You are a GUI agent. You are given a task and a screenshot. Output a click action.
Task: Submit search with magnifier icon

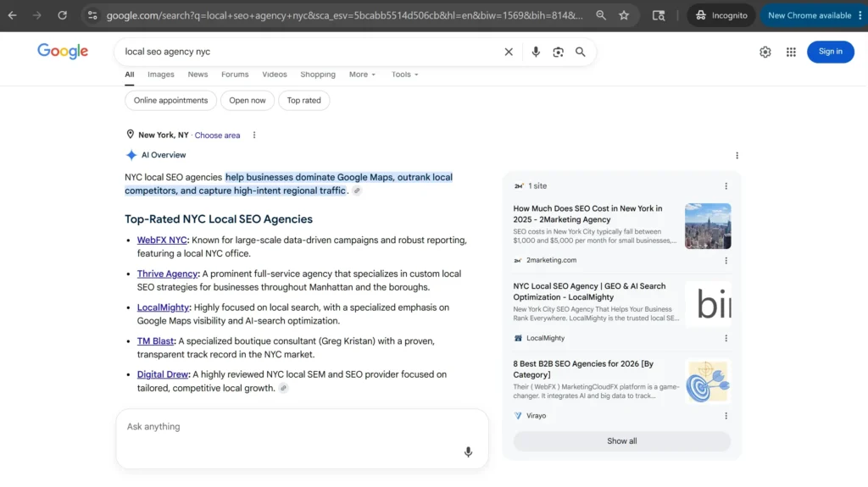pyautogui.click(x=580, y=52)
